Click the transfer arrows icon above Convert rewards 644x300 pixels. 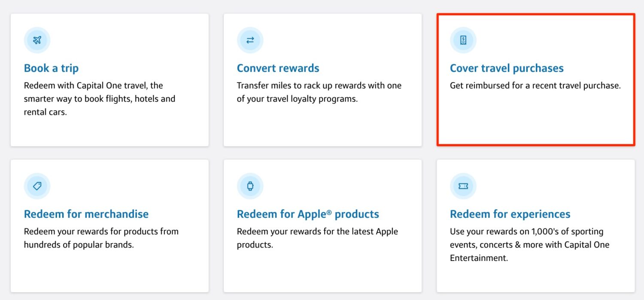tap(250, 40)
